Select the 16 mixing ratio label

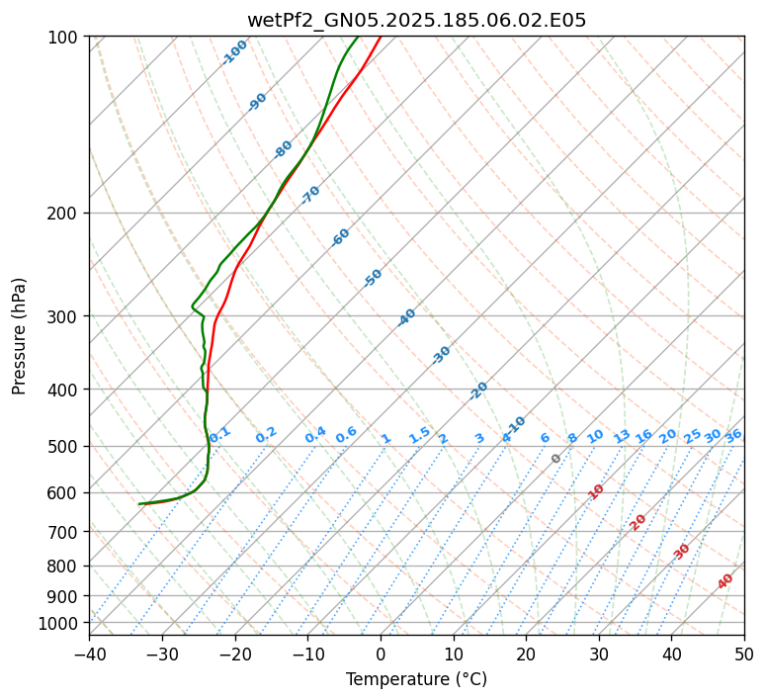(643, 436)
